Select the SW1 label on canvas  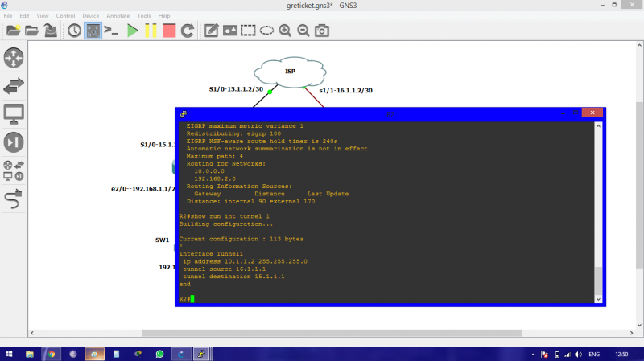point(163,240)
